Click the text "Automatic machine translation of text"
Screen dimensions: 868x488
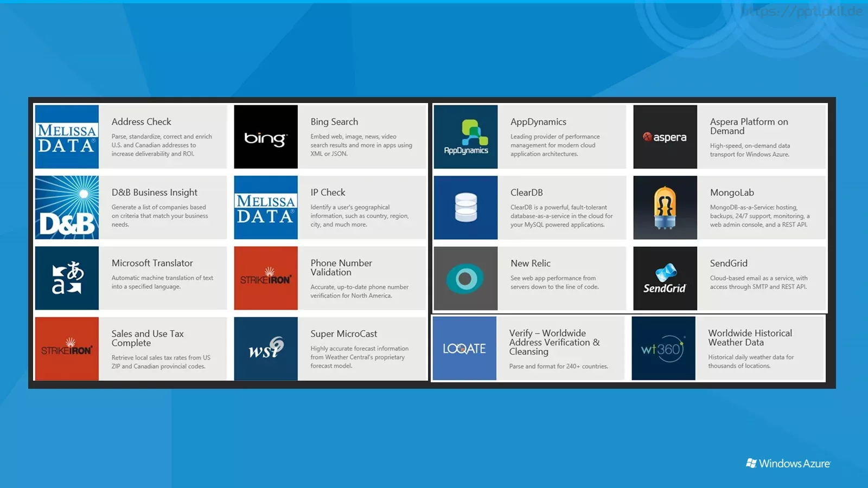point(162,278)
